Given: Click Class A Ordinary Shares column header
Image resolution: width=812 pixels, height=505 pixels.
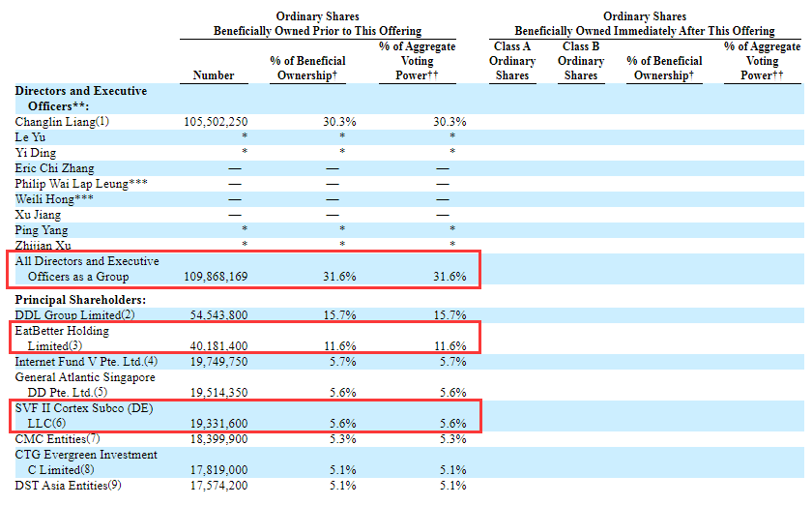Looking at the screenshot, I should point(512,61).
